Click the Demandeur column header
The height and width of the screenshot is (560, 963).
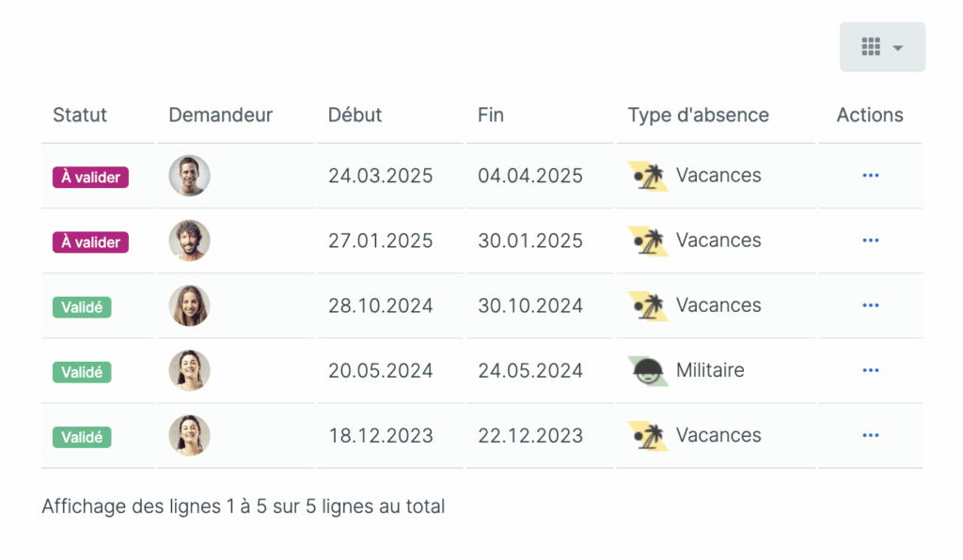point(219,115)
